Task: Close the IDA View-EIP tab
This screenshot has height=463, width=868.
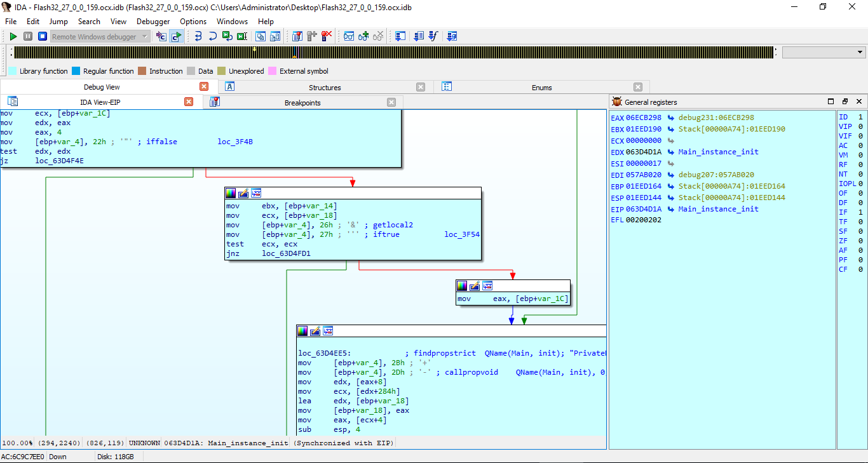Action: coord(189,102)
